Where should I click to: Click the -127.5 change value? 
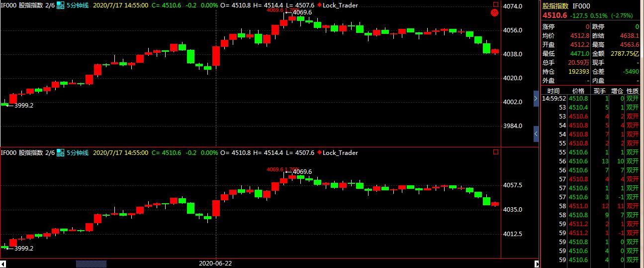point(580,15)
